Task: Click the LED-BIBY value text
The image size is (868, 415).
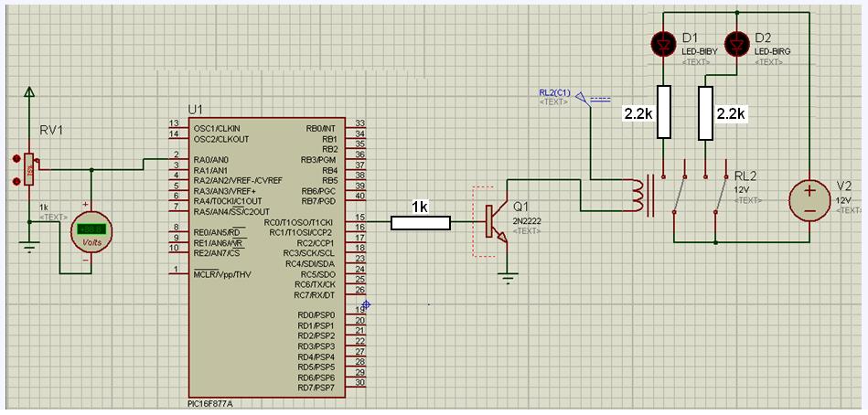Action: [699, 51]
